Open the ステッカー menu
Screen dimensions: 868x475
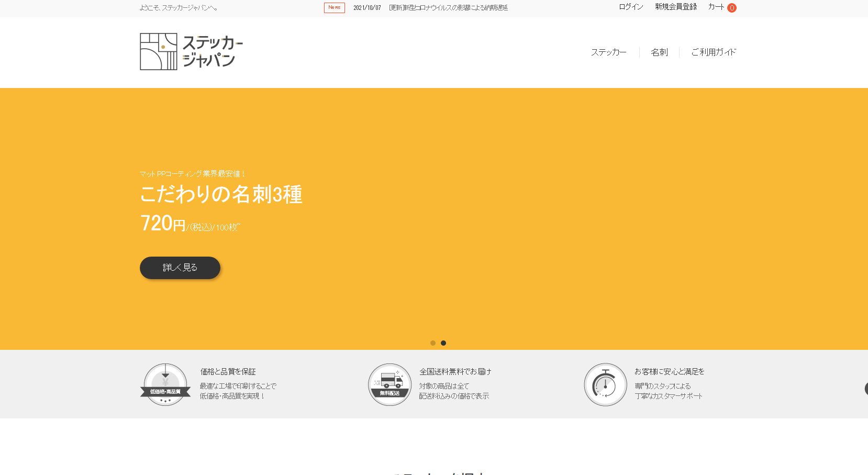pos(608,52)
